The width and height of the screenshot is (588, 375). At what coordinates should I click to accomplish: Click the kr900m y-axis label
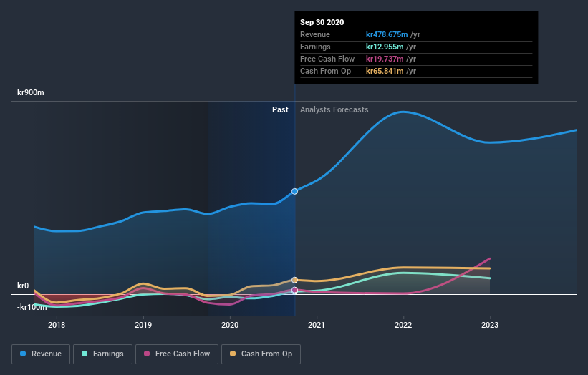31,92
